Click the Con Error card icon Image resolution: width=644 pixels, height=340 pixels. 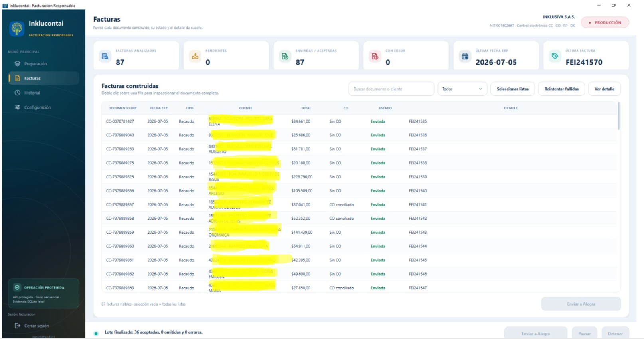[375, 57]
